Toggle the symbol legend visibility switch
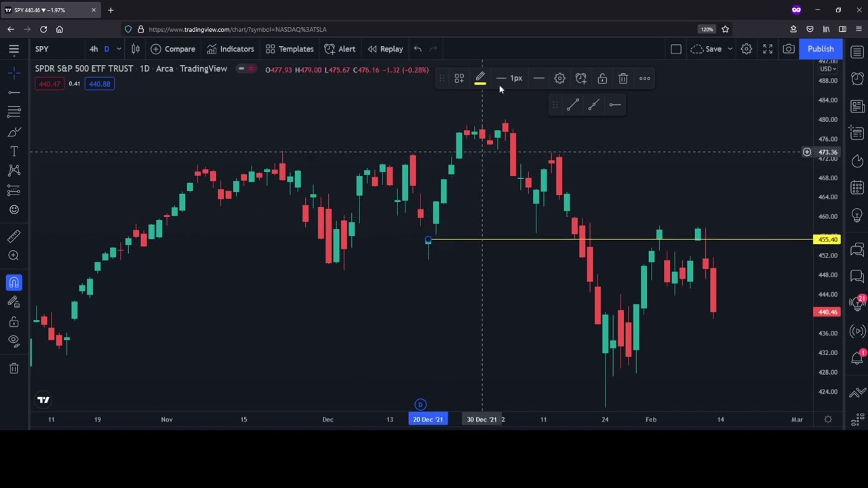Image resolution: width=868 pixels, height=488 pixels. click(x=247, y=69)
